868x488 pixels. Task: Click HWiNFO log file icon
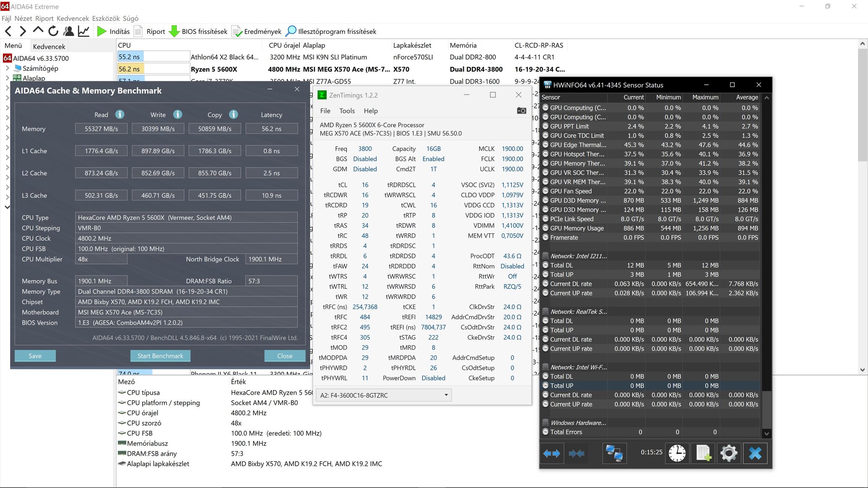703,453
